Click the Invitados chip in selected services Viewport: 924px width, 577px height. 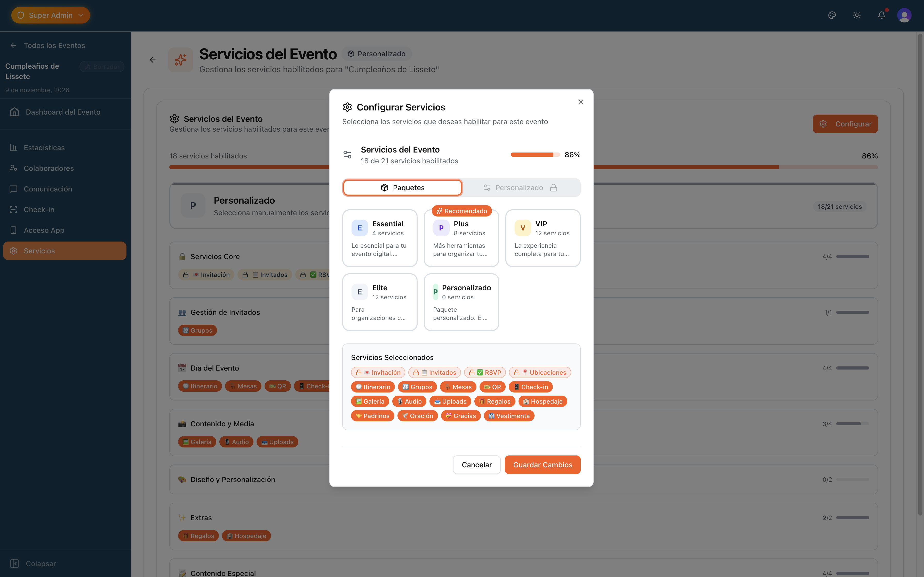pos(434,372)
